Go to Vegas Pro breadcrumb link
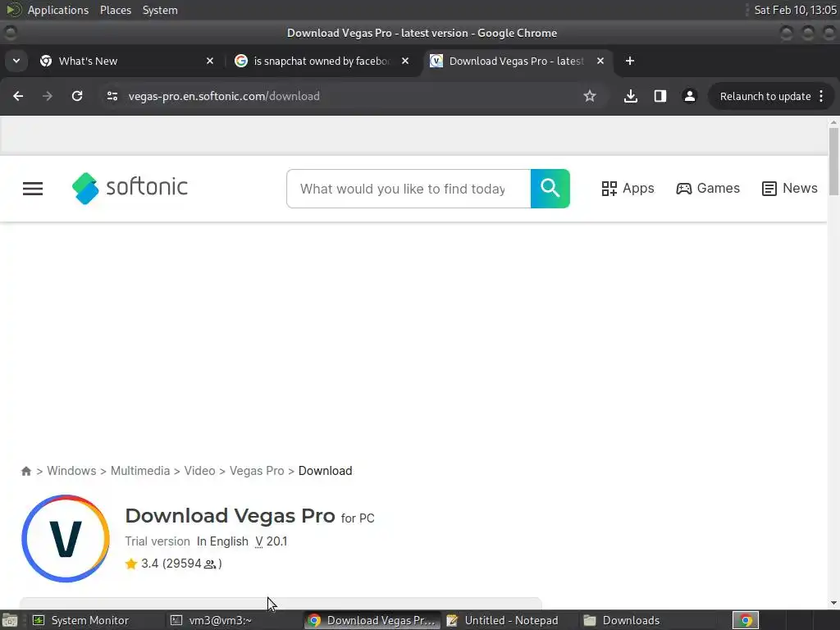This screenshot has height=630, width=840. (257, 471)
